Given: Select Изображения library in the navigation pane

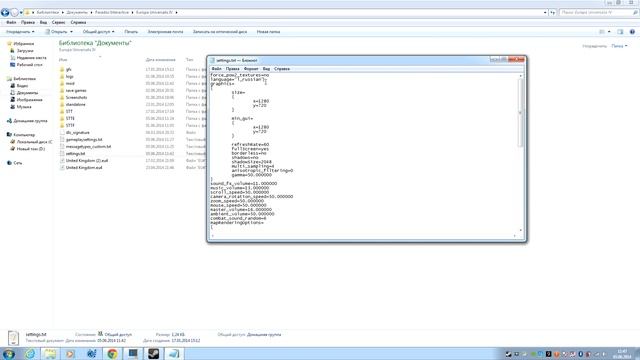Looking at the screenshot, I should [x=29, y=100].
